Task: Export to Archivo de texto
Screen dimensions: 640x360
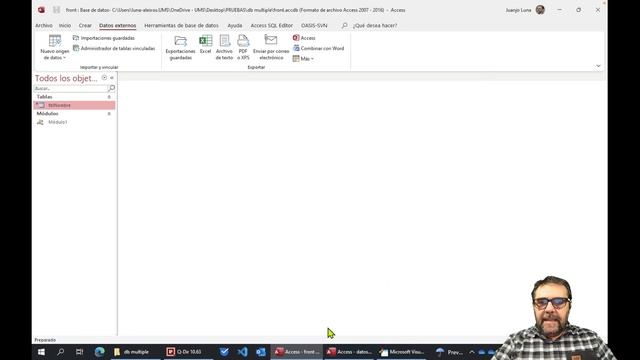Action: (224, 47)
